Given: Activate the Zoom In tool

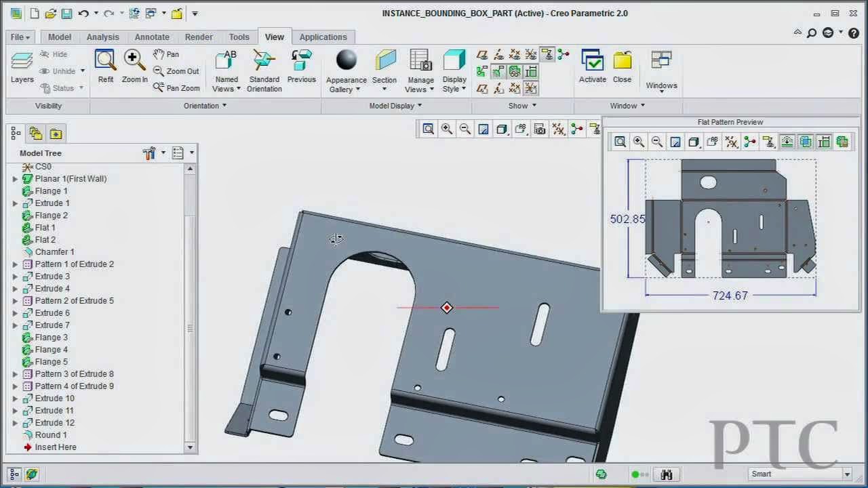Looking at the screenshot, I should [134, 64].
